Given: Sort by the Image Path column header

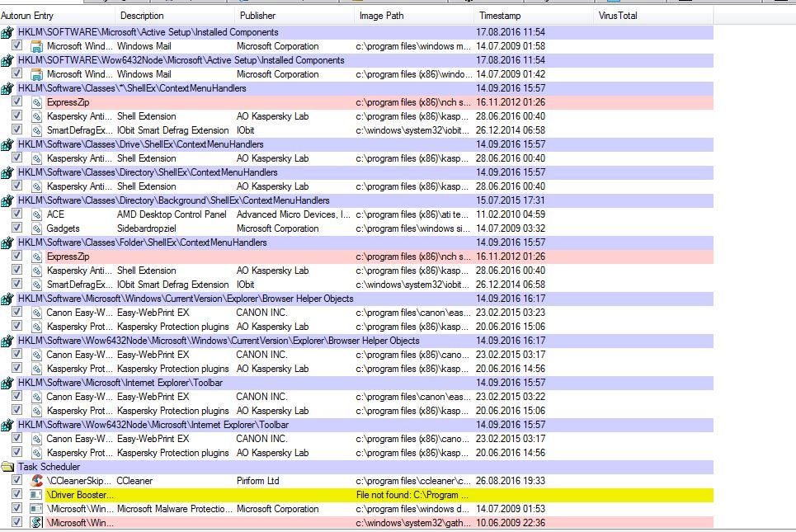Looking at the screenshot, I should 414,16.
